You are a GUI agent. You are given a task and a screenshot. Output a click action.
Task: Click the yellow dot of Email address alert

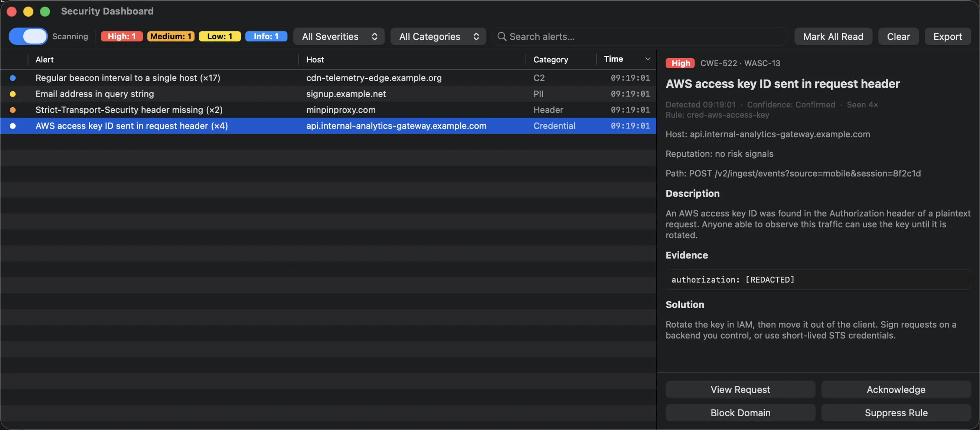point(13,94)
